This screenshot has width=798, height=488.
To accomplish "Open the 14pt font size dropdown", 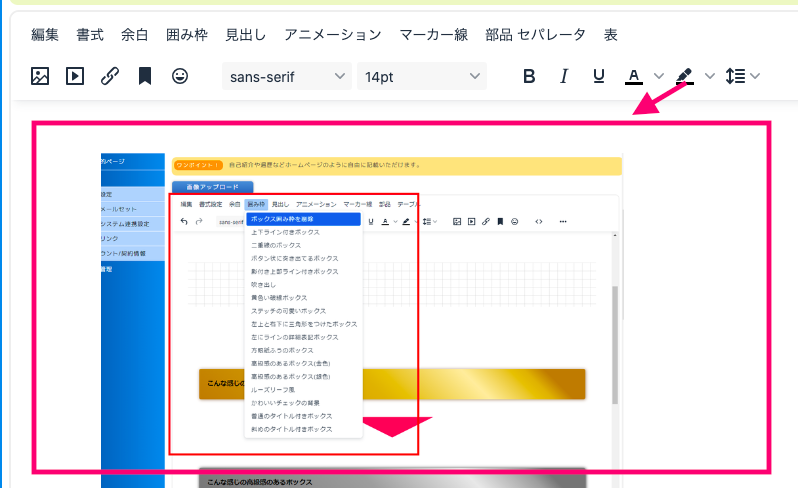I will click(421, 76).
